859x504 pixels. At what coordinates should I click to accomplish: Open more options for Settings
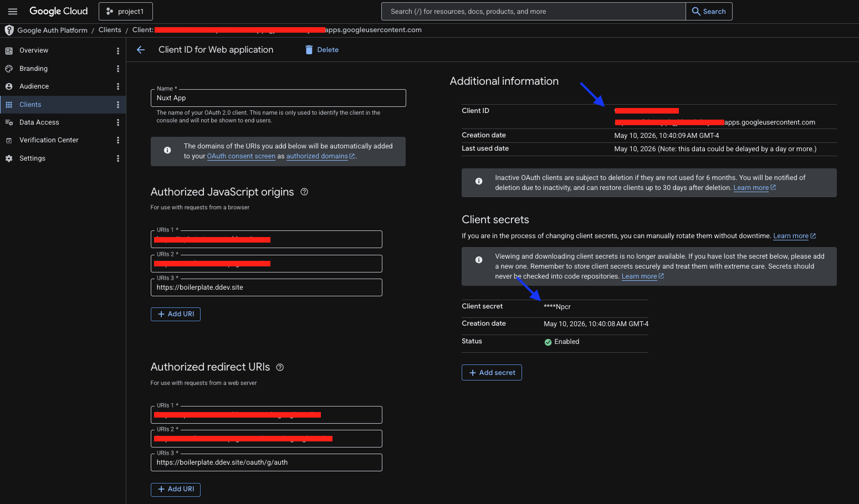(118, 158)
